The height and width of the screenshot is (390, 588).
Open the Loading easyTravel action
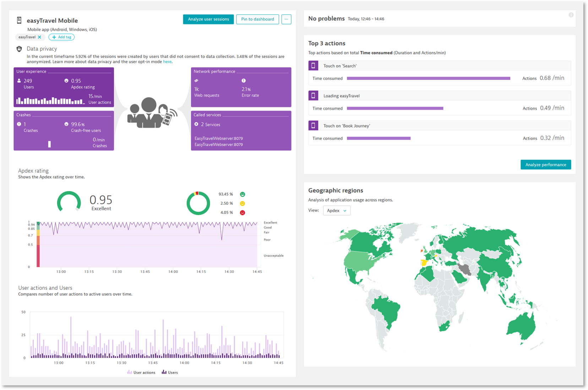tap(342, 96)
